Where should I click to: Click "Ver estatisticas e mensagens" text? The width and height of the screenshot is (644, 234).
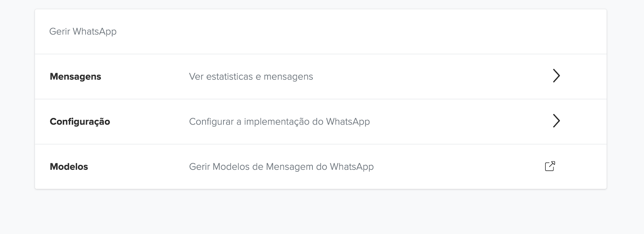point(251,76)
